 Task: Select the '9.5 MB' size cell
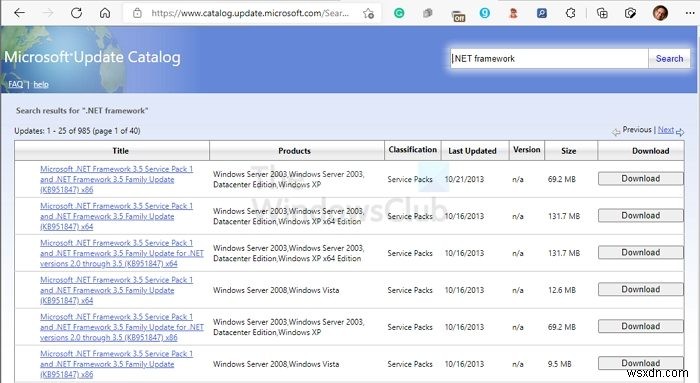(559, 364)
